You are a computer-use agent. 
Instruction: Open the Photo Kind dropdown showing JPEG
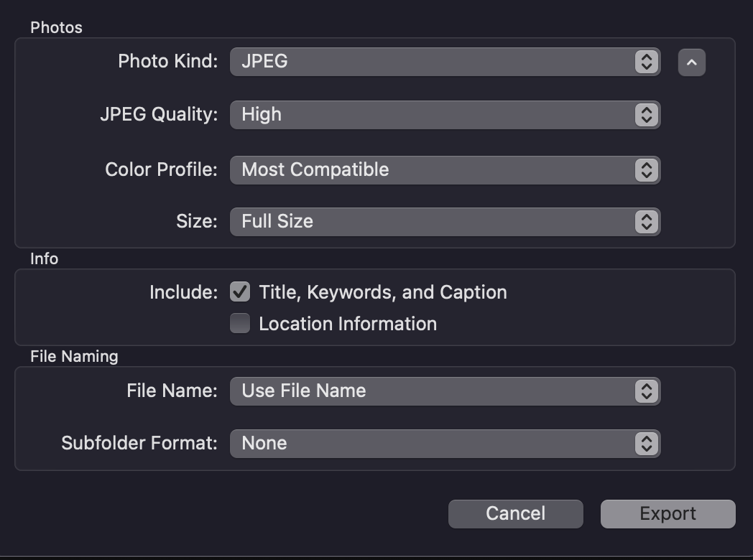point(431,62)
